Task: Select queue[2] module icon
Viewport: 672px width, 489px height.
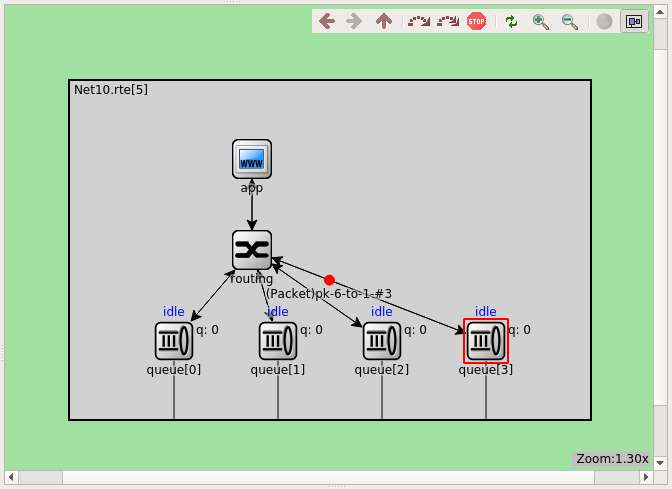Action: [382, 341]
